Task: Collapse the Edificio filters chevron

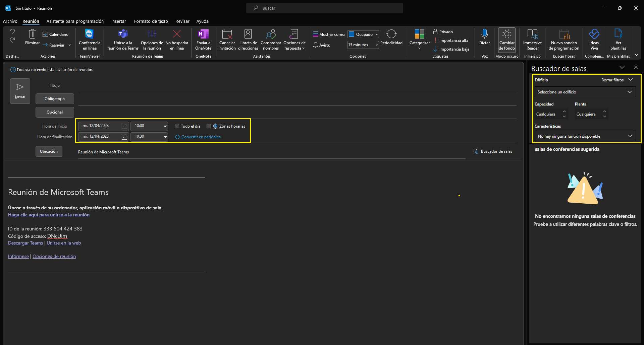Action: 631,80
